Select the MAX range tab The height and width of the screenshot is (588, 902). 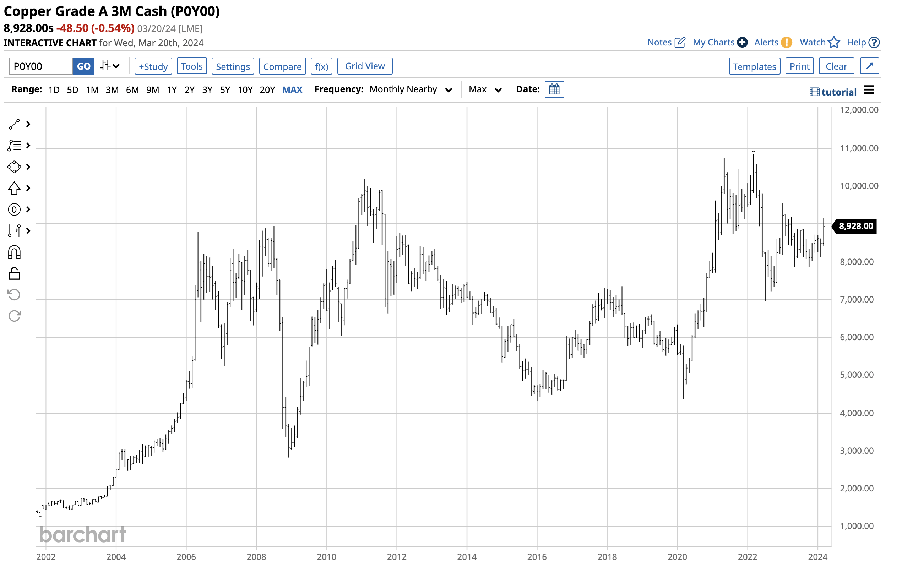[x=292, y=89]
